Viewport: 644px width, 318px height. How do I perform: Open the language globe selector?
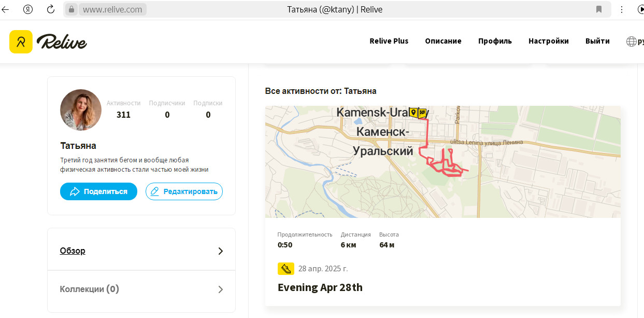(x=631, y=42)
